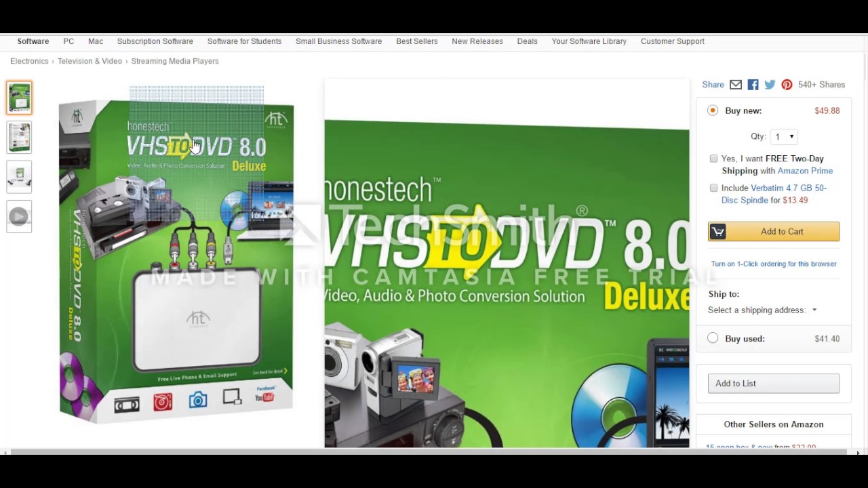Select the third product thumbnail

pyautogui.click(x=19, y=177)
